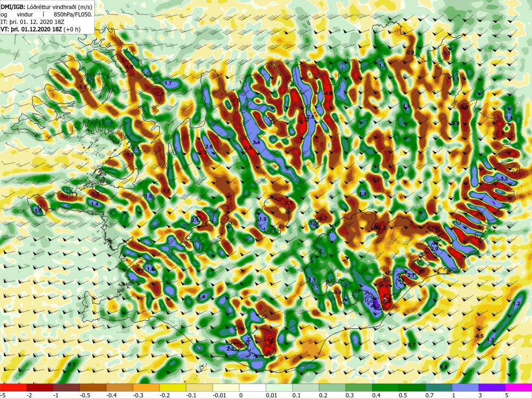Choose the bright yellow swatch labeled -0.2

pos(173,387)
